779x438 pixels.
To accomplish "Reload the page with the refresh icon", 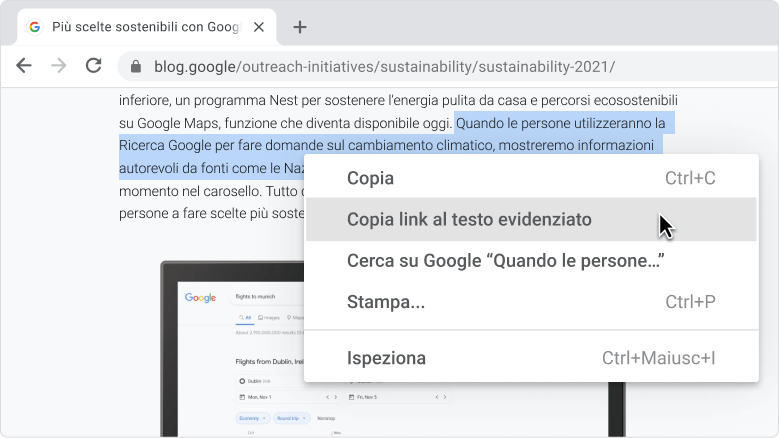I will coord(94,66).
